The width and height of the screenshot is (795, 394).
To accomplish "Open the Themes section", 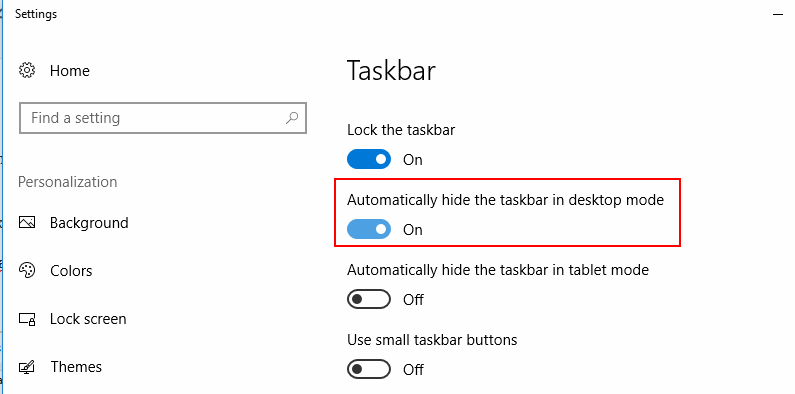I will pos(76,367).
